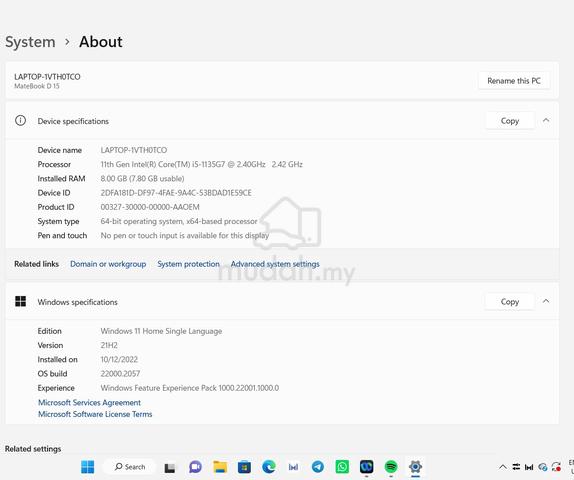574x480 pixels.
Task: Open the Domain or workgroup link
Action: 108,264
